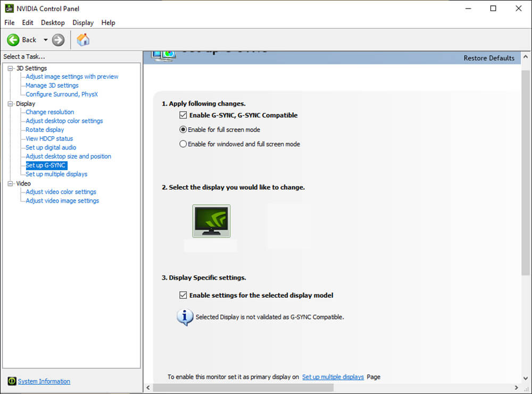
Task: Open the Display menu
Action: [83, 23]
